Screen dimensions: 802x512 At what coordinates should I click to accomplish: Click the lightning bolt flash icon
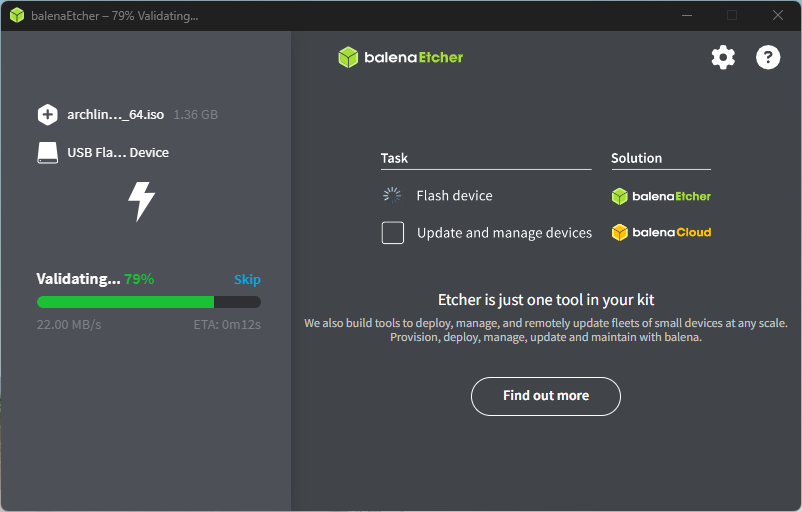tap(141, 201)
